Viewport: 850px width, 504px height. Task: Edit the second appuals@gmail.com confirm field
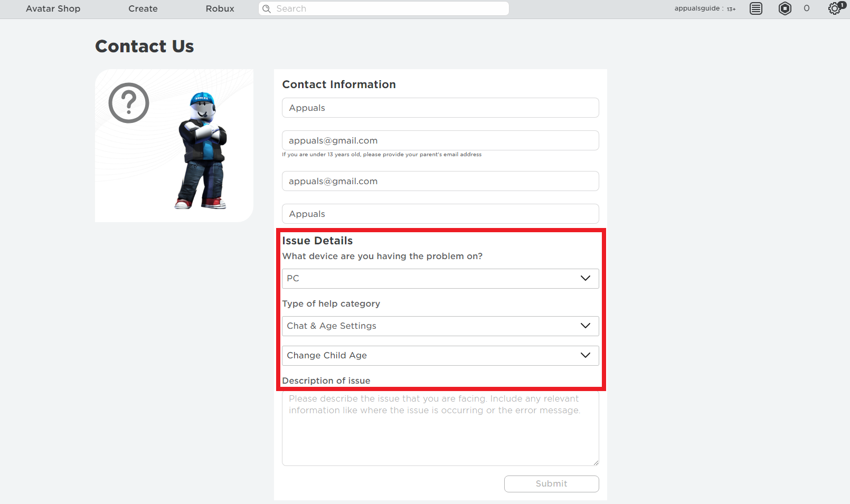[440, 181]
